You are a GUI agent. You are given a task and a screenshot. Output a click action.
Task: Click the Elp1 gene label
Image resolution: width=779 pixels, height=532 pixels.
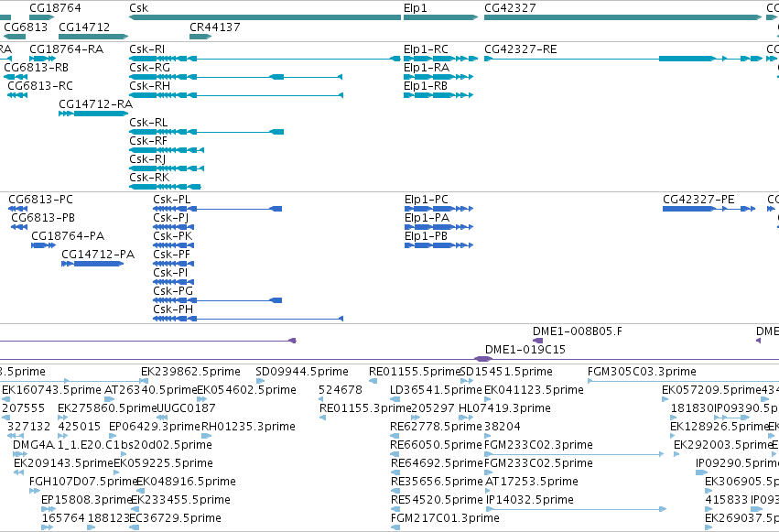click(416, 8)
